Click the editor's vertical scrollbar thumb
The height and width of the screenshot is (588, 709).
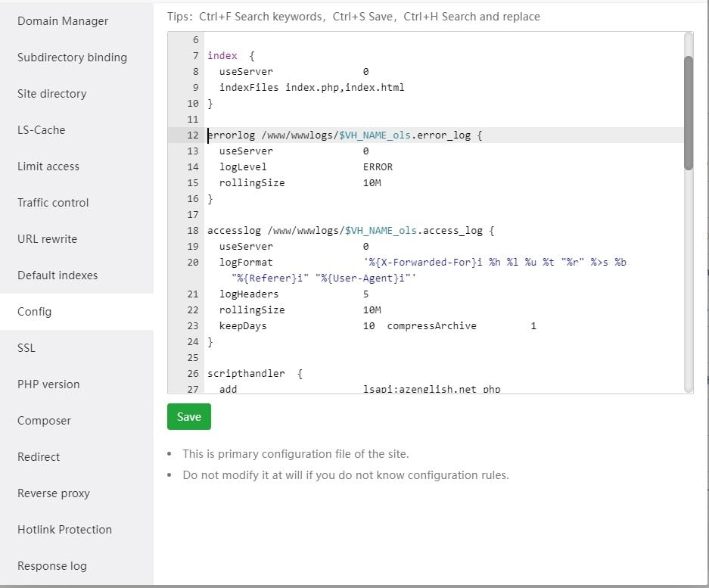688,112
